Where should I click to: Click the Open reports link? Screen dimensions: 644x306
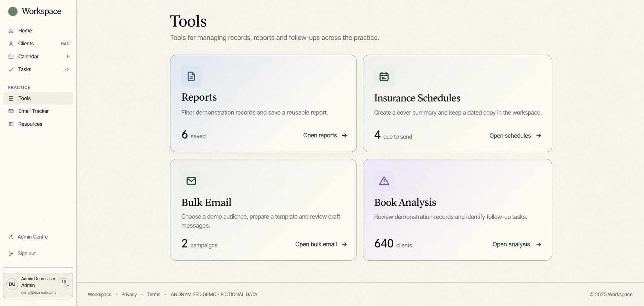click(x=325, y=135)
